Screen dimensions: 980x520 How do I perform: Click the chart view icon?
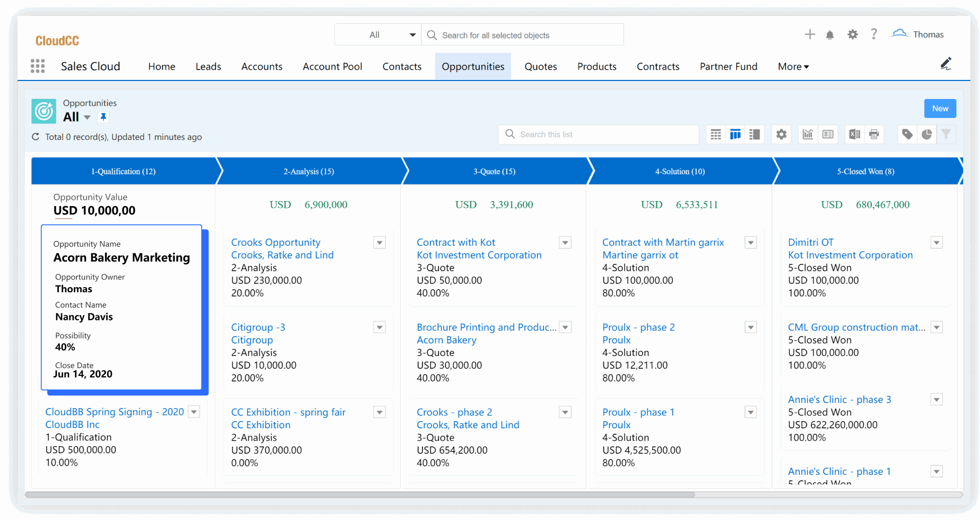click(x=808, y=134)
